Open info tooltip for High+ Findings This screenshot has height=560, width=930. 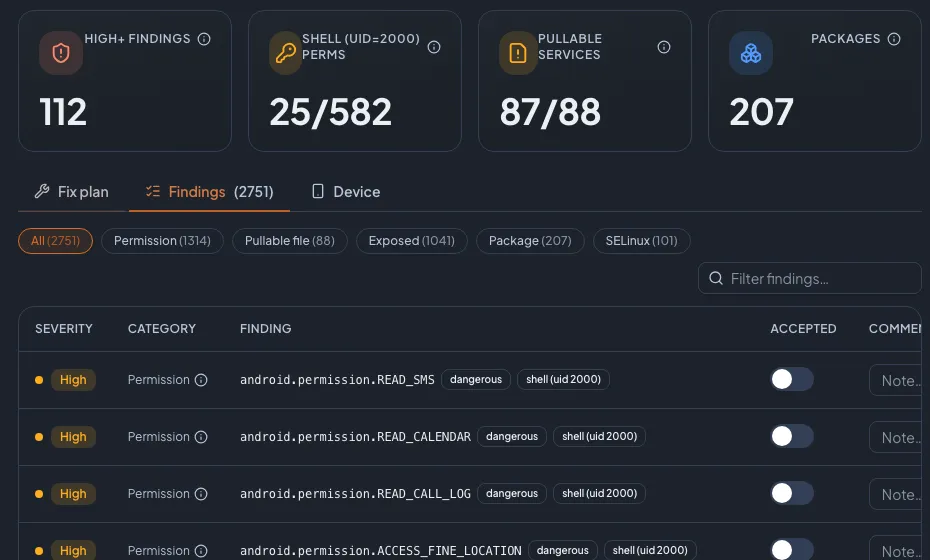click(204, 39)
